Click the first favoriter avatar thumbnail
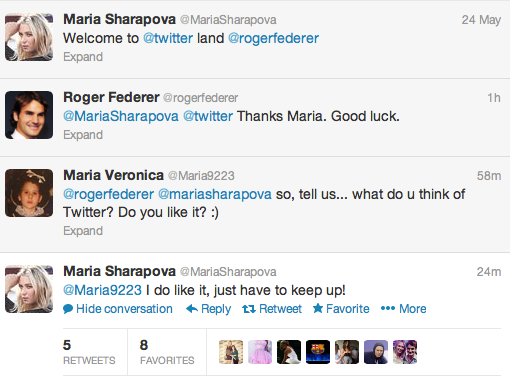 [x=231, y=352]
